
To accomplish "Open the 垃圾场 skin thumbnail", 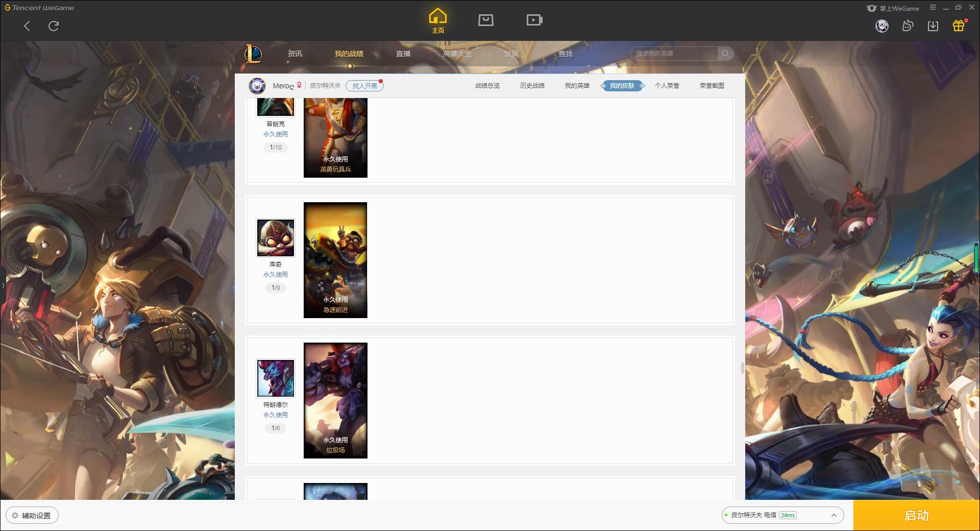I will tap(335, 400).
